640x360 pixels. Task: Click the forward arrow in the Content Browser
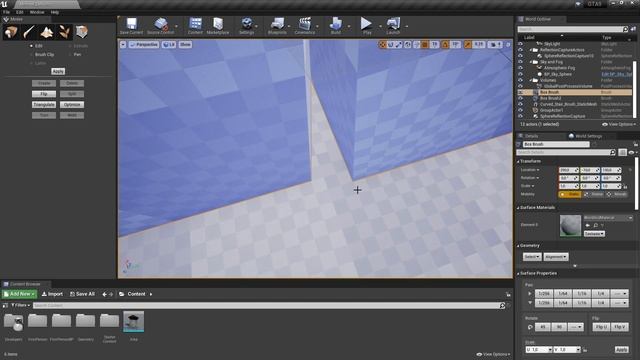pyautogui.click(x=111, y=294)
